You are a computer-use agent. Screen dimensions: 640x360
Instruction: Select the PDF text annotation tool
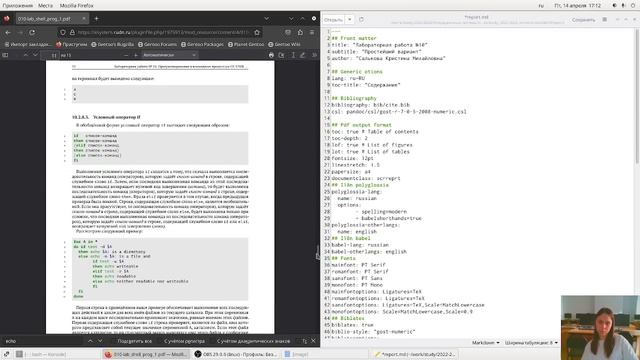pyautogui.click(x=293, y=55)
